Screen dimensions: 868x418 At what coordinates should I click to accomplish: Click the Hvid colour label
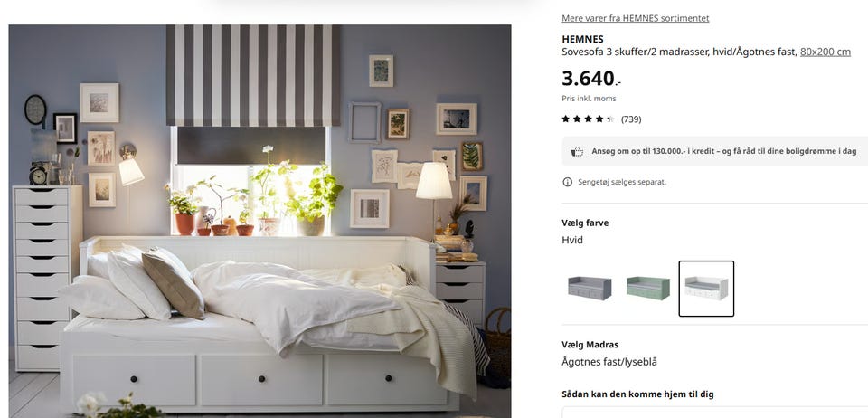tap(571, 241)
